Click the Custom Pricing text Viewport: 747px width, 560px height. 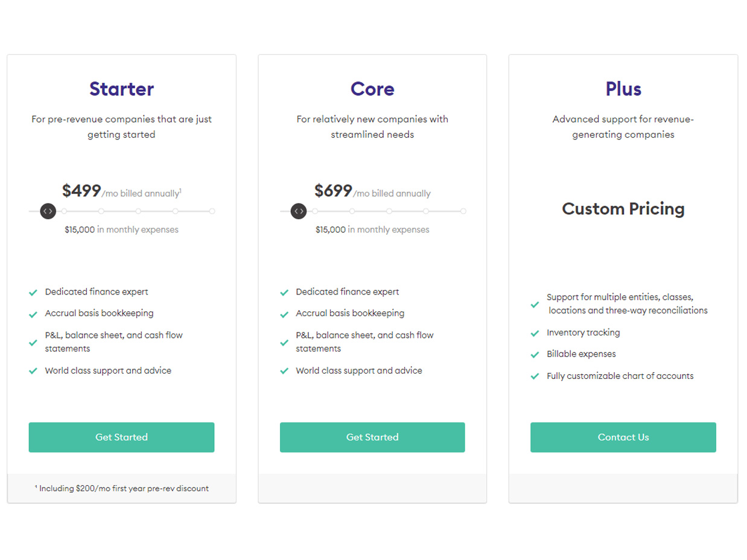[623, 209]
